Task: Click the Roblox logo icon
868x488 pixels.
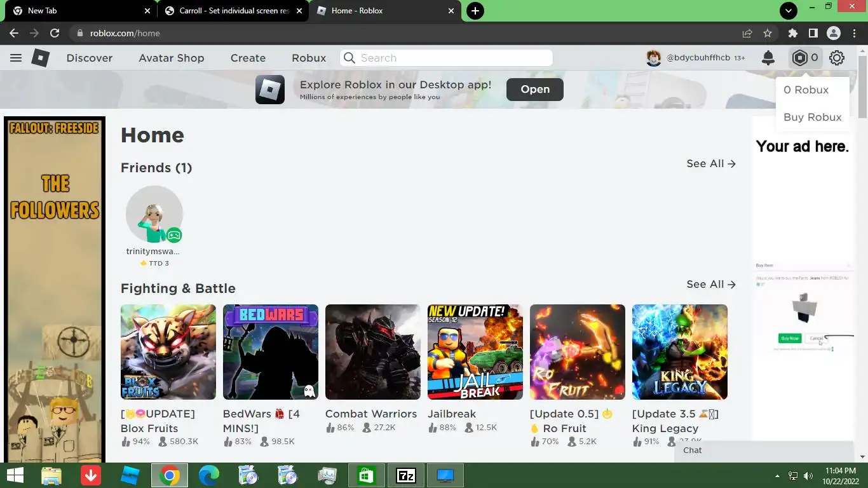Action: (41, 58)
